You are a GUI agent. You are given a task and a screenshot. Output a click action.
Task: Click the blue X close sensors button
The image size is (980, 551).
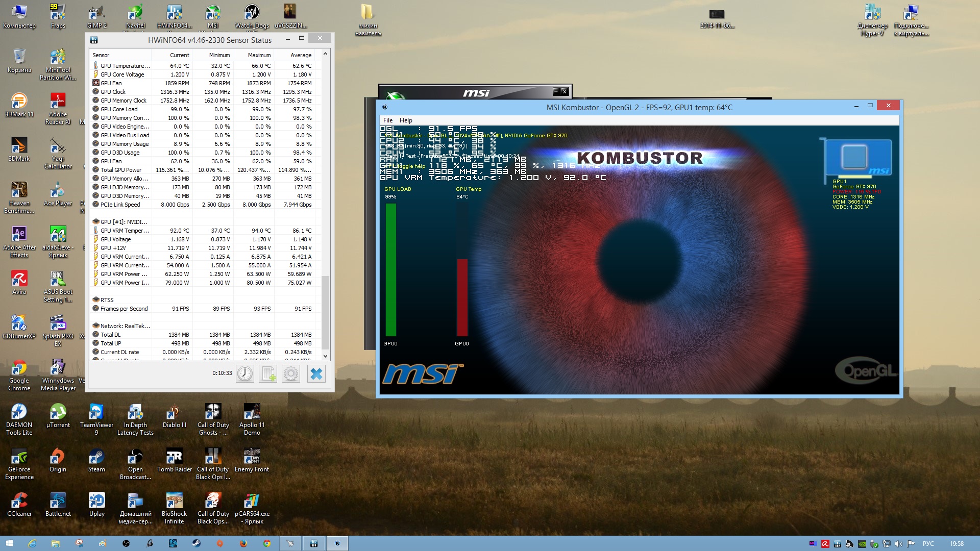(x=316, y=374)
